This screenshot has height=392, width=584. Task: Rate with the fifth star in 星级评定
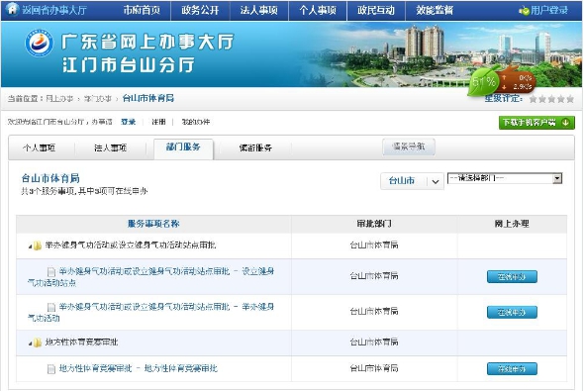click(x=570, y=99)
